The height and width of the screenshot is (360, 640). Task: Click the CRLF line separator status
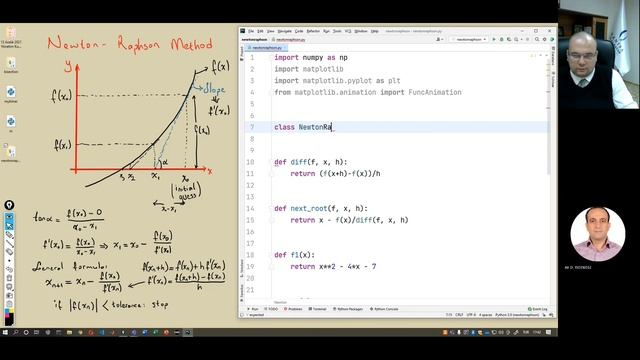459,315
